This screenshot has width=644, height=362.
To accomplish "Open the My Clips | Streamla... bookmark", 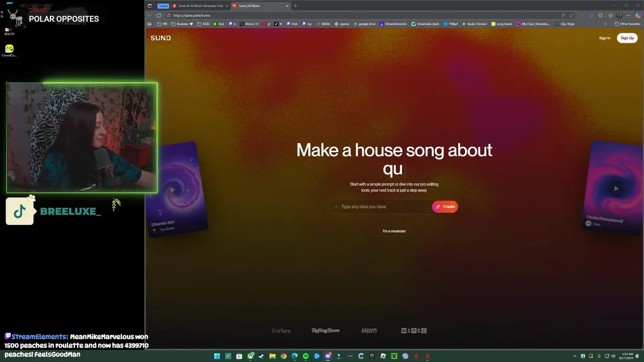I will point(533,24).
